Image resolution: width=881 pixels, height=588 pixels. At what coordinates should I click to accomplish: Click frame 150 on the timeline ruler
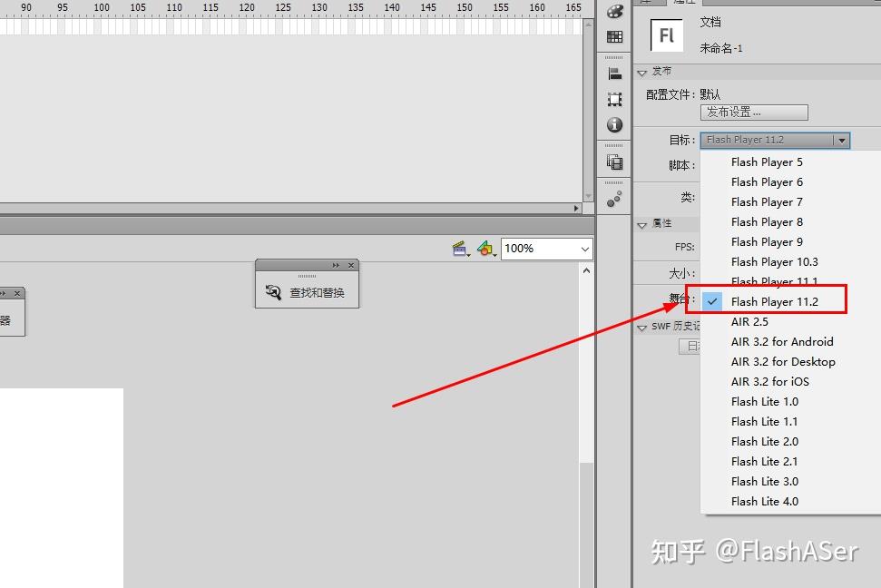click(x=465, y=8)
